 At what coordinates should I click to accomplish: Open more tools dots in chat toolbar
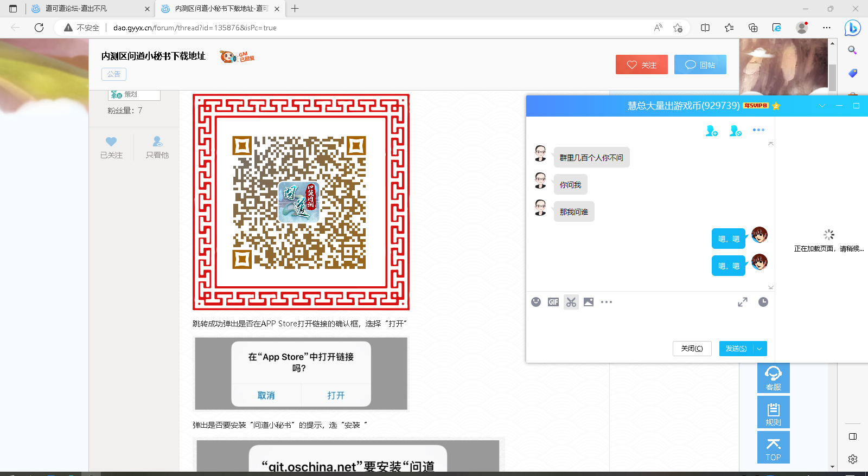(607, 302)
